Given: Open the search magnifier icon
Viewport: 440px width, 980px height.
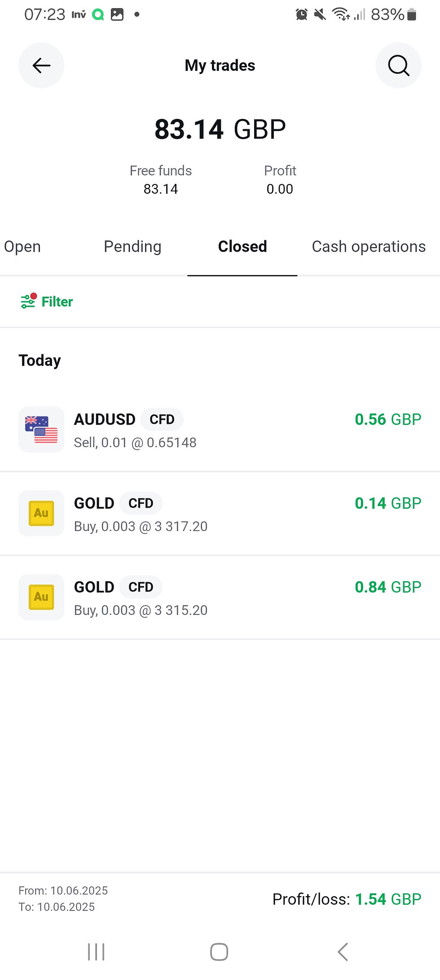Looking at the screenshot, I should coord(398,65).
